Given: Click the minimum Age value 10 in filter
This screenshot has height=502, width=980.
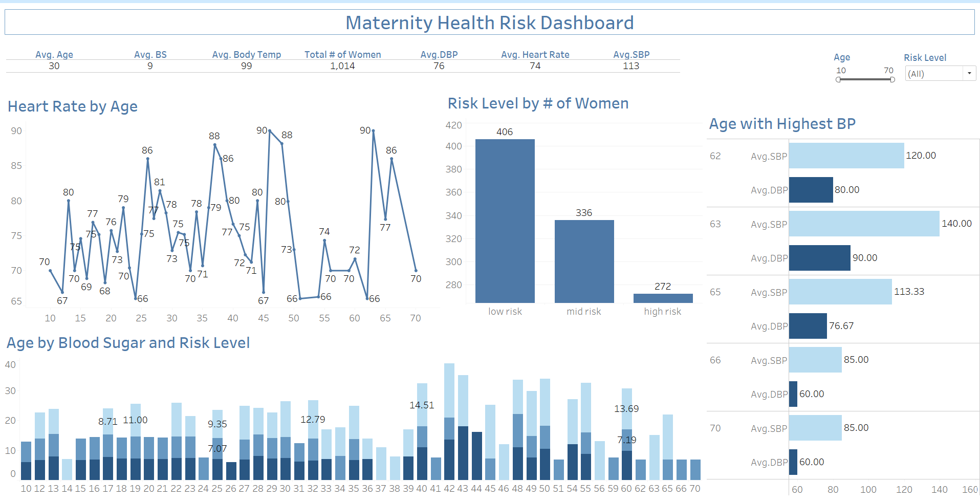Looking at the screenshot, I should [841, 71].
